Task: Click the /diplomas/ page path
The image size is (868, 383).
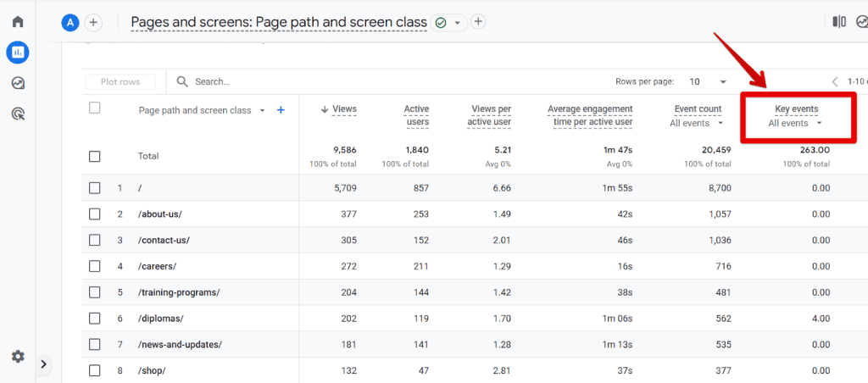Action: [x=160, y=319]
